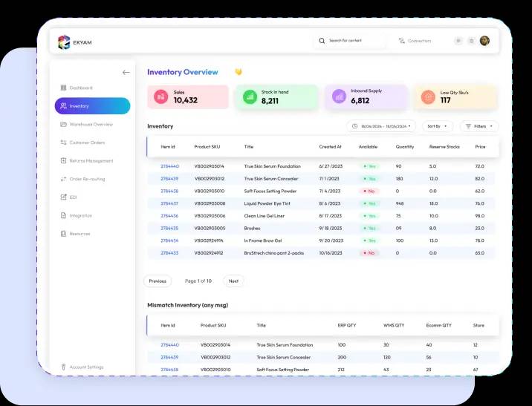Viewport: 532px width, 406px height.
Task: Click the search magnifier icon
Action: pos(322,41)
